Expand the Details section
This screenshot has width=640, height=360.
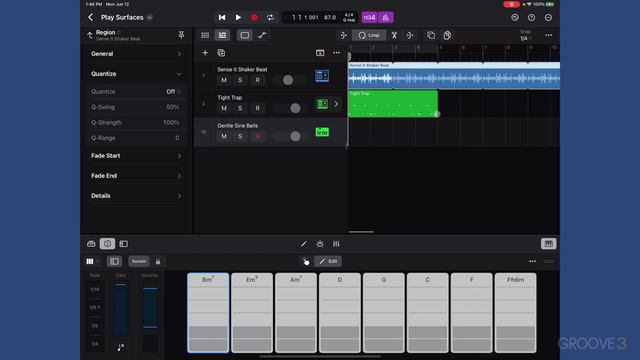pos(136,196)
